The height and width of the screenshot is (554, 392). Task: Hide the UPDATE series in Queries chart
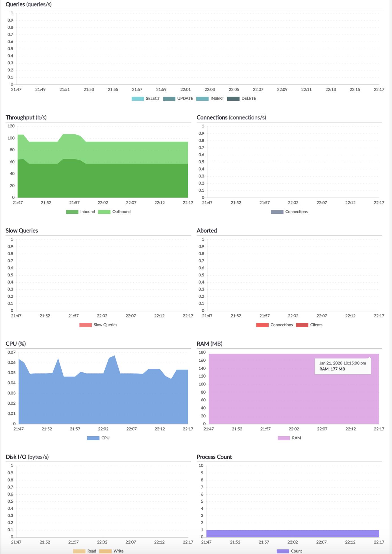[178, 99]
